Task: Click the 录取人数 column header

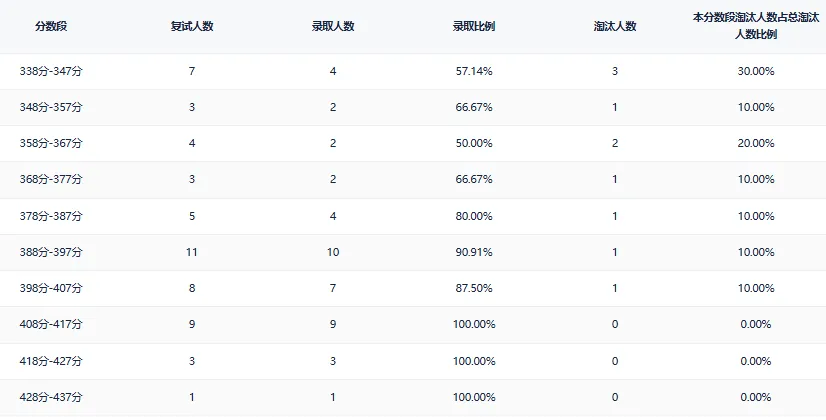Action: point(333,26)
